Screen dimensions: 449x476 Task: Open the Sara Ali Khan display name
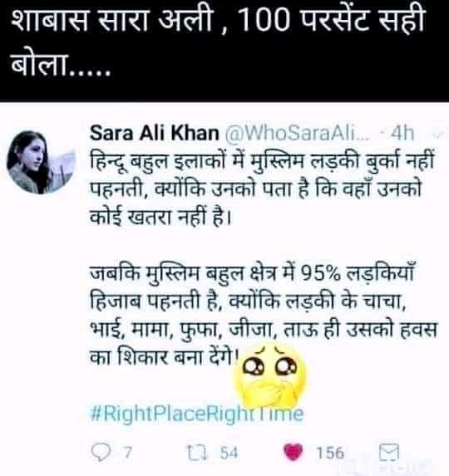coord(155,133)
